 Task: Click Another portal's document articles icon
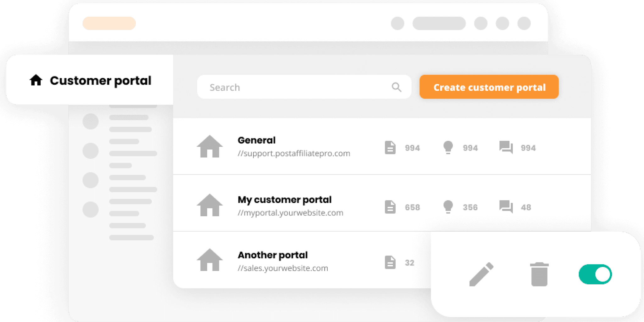390,263
